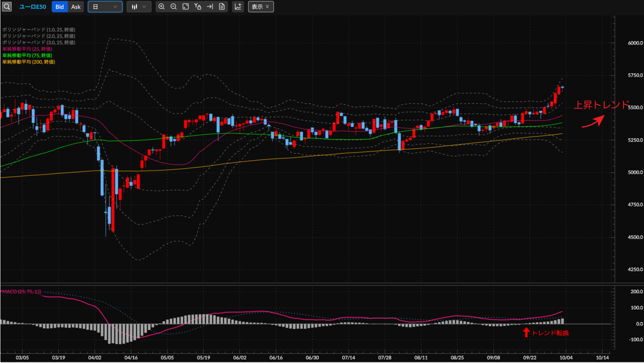Screen dimensions: 644x363
Task: Click the divider between chart and MACD pane
Action: pyautogui.click(x=306, y=283)
